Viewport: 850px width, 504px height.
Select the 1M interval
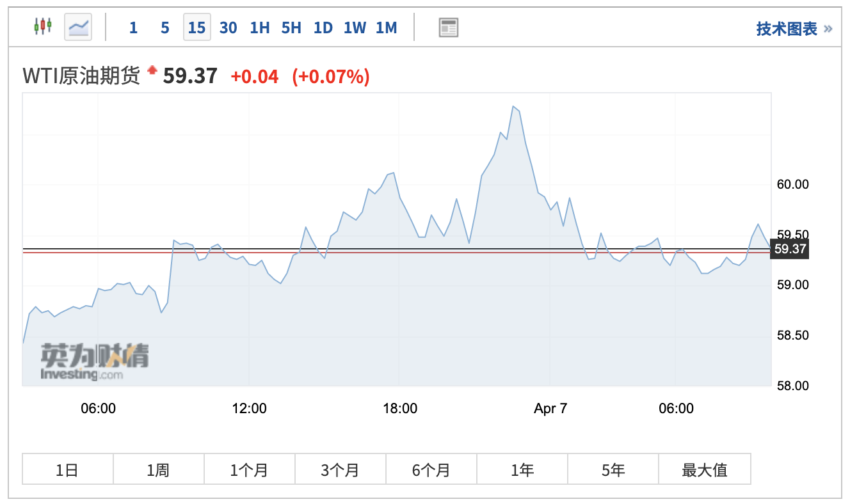pyautogui.click(x=386, y=28)
